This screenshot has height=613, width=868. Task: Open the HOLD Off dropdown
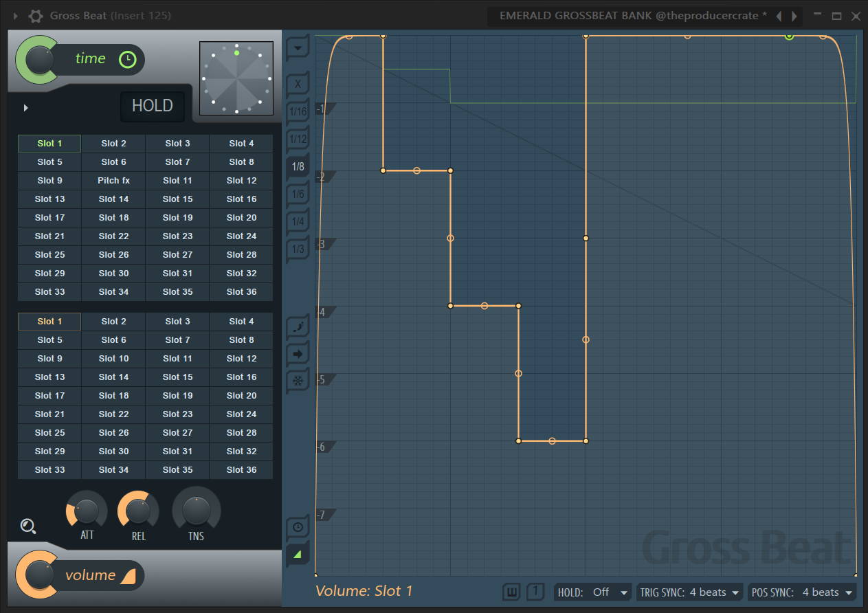(593, 592)
